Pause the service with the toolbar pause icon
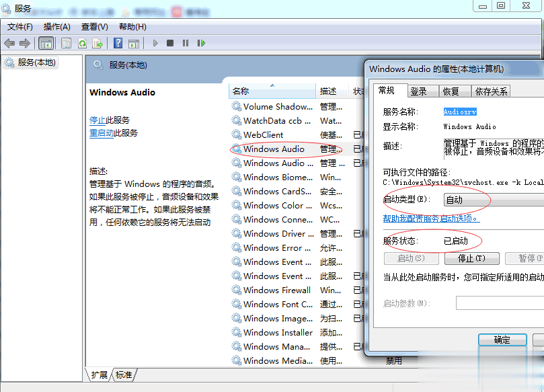The height and width of the screenshot is (392, 544). click(x=186, y=43)
